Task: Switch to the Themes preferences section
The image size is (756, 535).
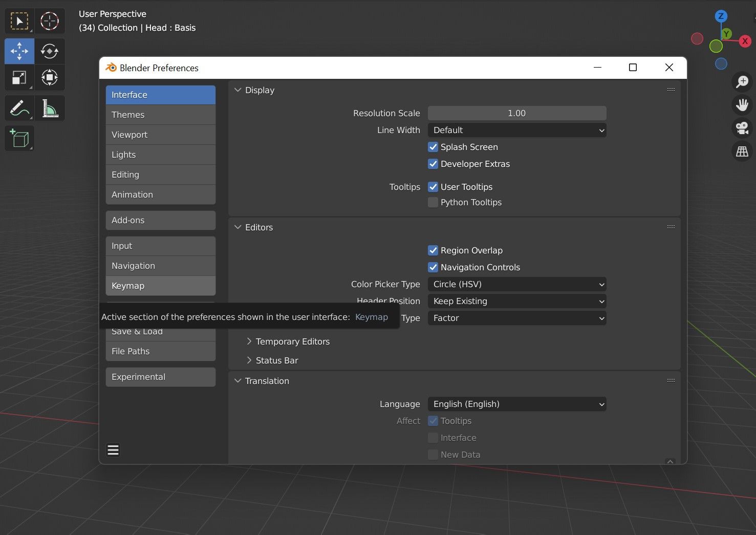Action: (x=160, y=114)
